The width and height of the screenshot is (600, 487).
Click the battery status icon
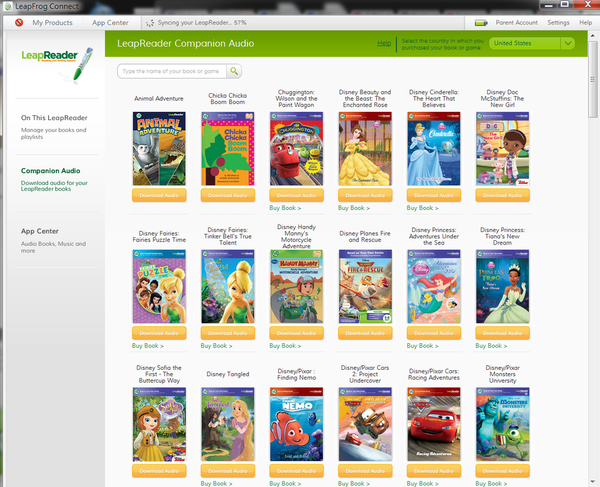click(x=481, y=23)
